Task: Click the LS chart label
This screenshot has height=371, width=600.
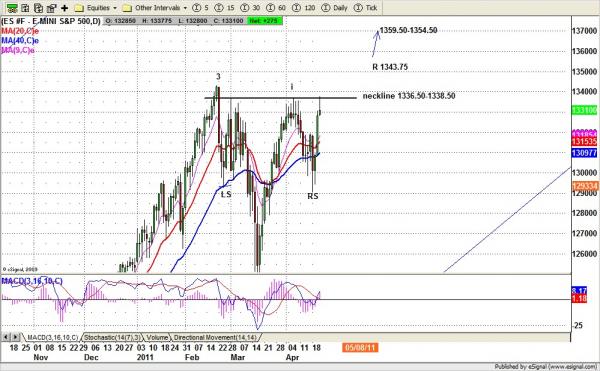Action: (226, 194)
